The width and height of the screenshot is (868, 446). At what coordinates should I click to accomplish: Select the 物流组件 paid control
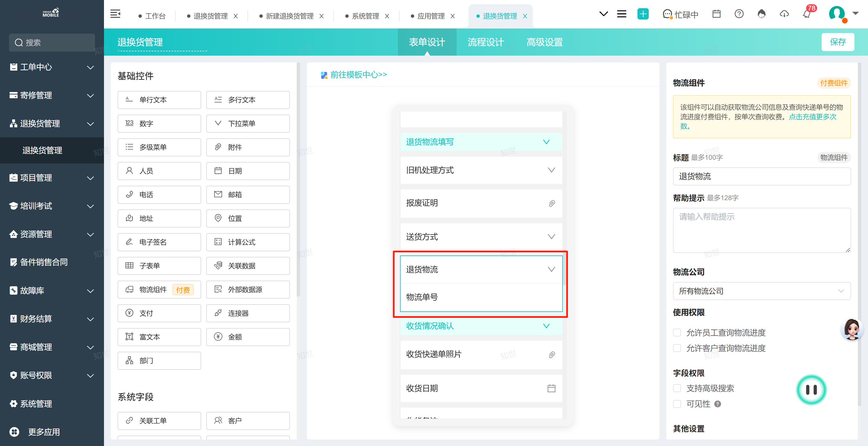pos(159,290)
